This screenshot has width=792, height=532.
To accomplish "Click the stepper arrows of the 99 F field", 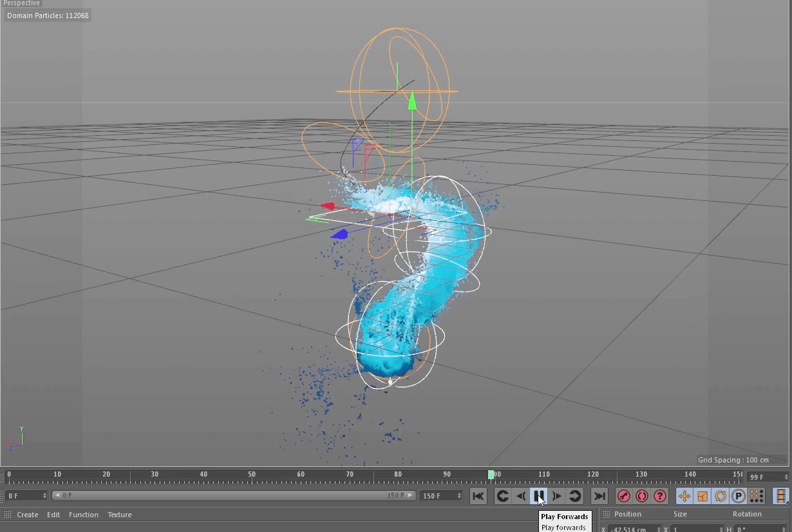I will (x=786, y=477).
